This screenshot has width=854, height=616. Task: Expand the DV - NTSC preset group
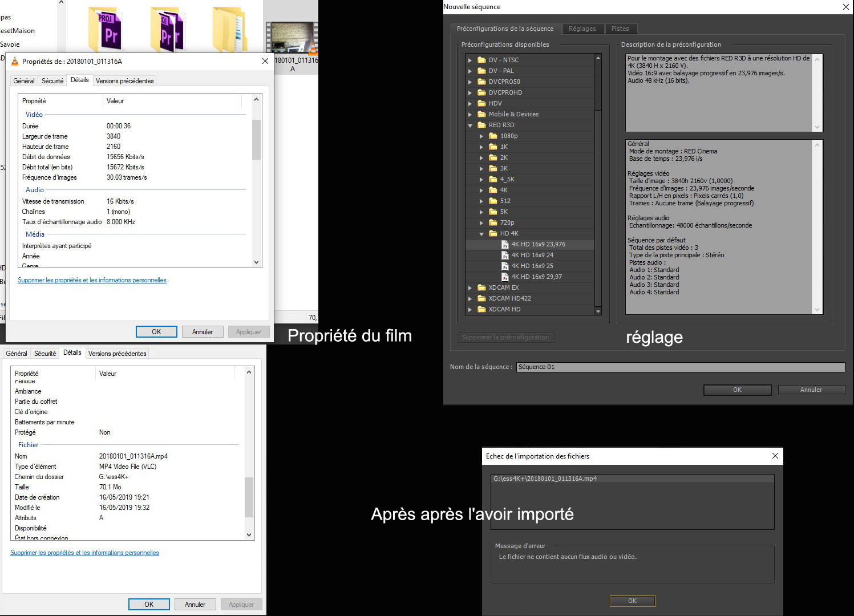point(470,60)
